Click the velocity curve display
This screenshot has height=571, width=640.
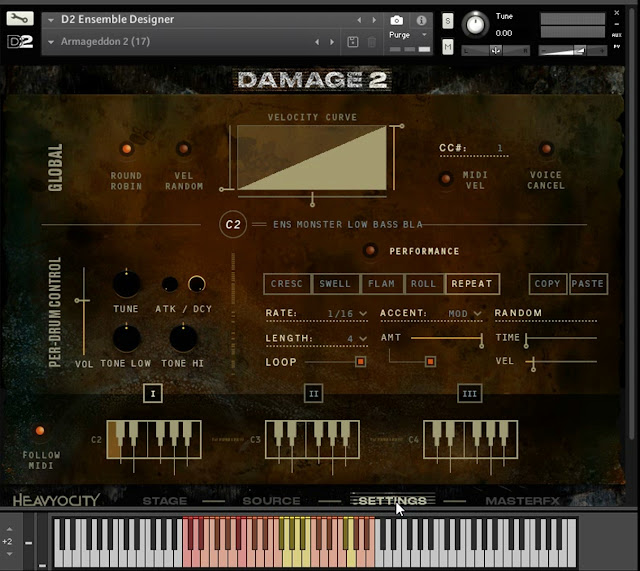click(x=312, y=158)
